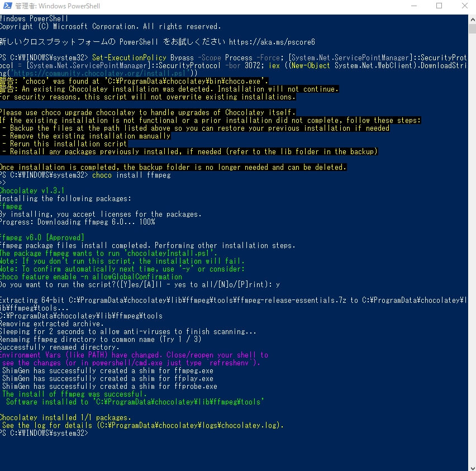The width and height of the screenshot is (476, 471).
Task: Click 'Software installed to' path line
Action: (135, 402)
